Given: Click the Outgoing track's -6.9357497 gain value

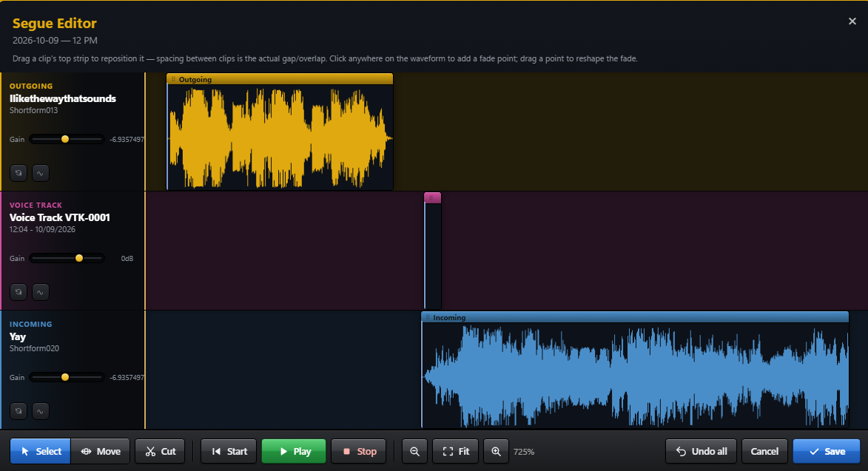Looking at the screenshot, I should coord(127,139).
